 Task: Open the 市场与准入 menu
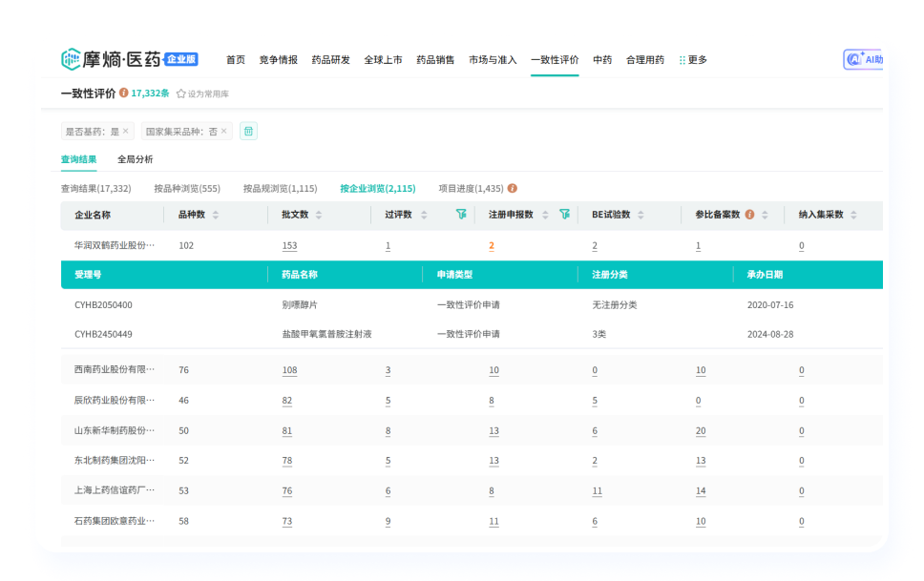pyautogui.click(x=493, y=60)
